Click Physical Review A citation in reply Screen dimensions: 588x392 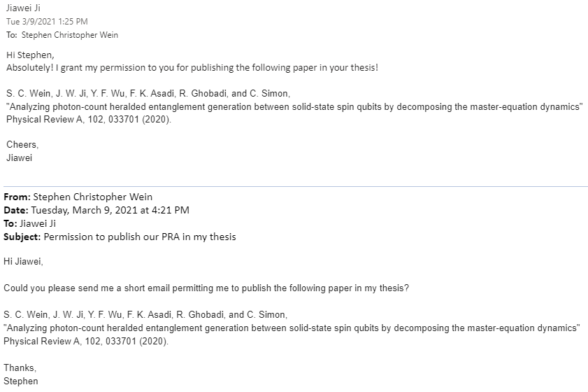[89, 120]
